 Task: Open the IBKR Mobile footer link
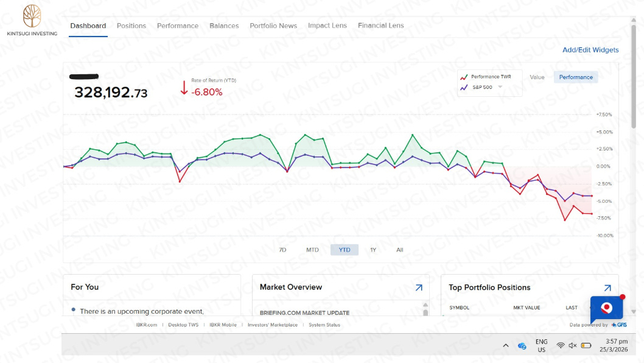[223, 325]
